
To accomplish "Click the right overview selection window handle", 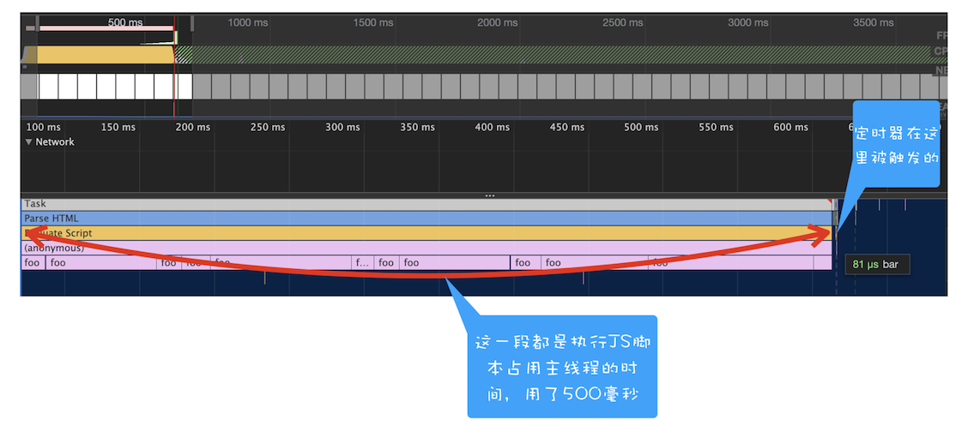I will coord(191,23).
